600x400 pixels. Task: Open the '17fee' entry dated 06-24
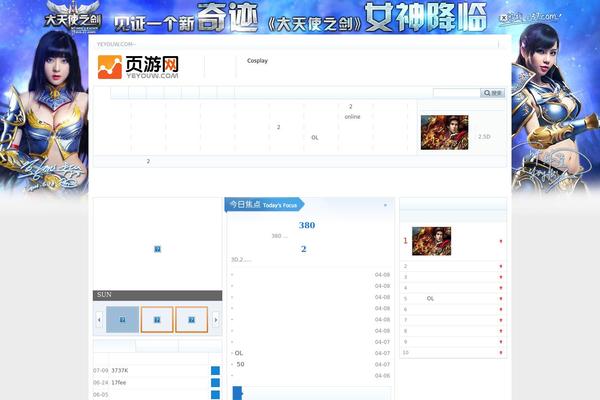click(x=119, y=382)
